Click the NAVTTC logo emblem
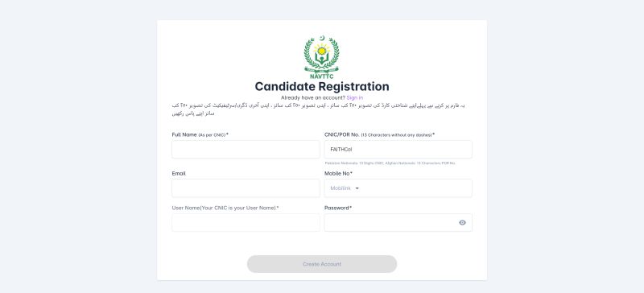This screenshot has width=644, height=293. (321, 57)
